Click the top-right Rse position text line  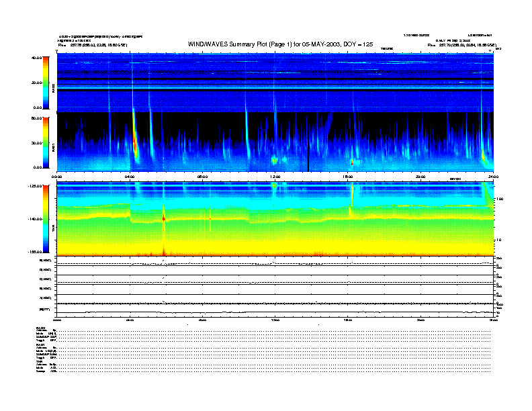[x=461, y=45]
